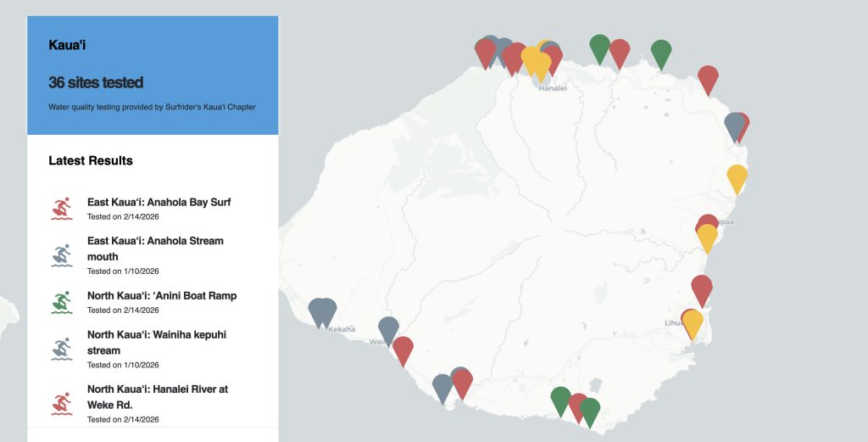Click the red surfer icon beside Anahola Bay Surf
Viewport: 868px width, 442px height.
[62, 209]
